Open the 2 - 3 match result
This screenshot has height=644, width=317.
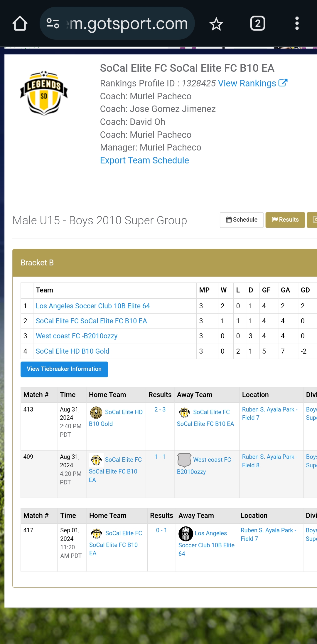pos(160,409)
